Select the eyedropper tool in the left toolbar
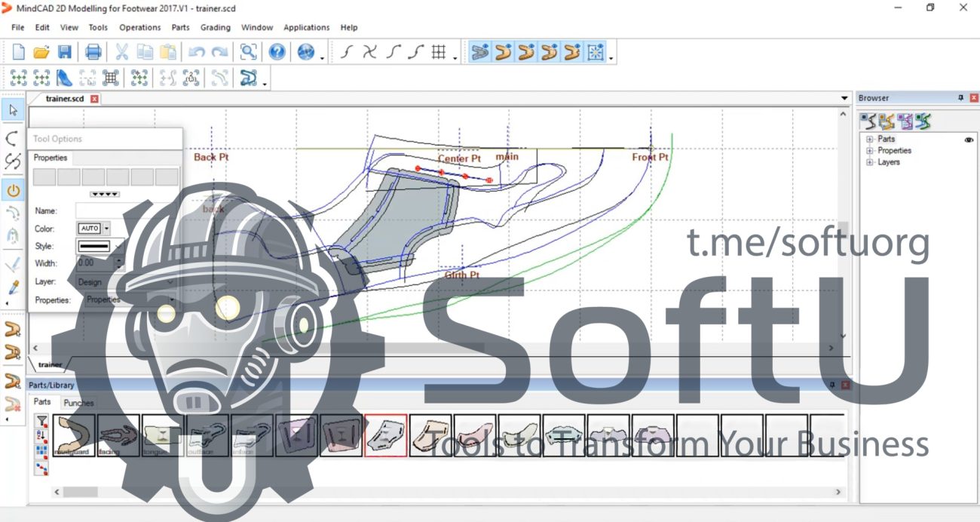 (13, 287)
